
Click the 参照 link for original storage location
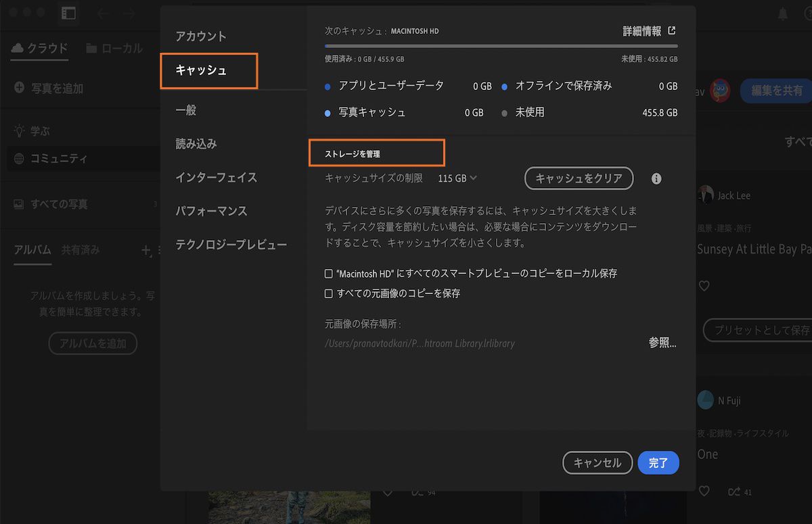(662, 343)
